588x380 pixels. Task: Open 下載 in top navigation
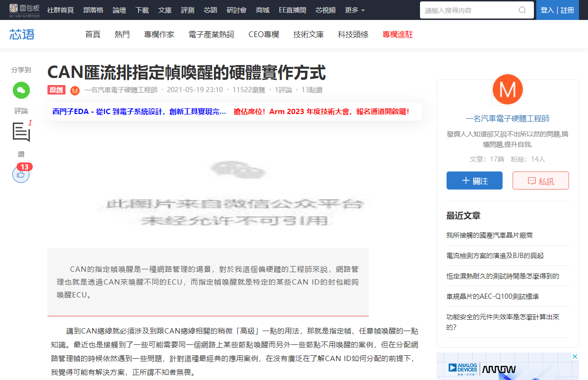point(142,10)
